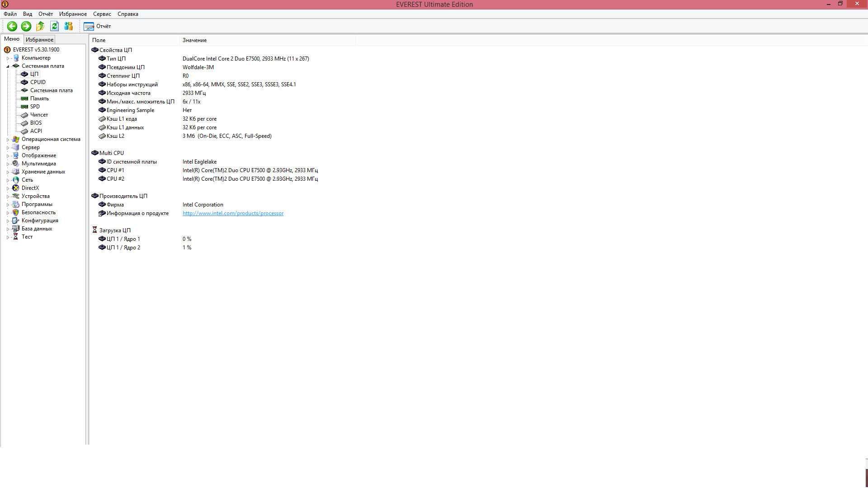Expand the Компьютер tree node
The image size is (868, 488).
pyautogui.click(x=8, y=58)
